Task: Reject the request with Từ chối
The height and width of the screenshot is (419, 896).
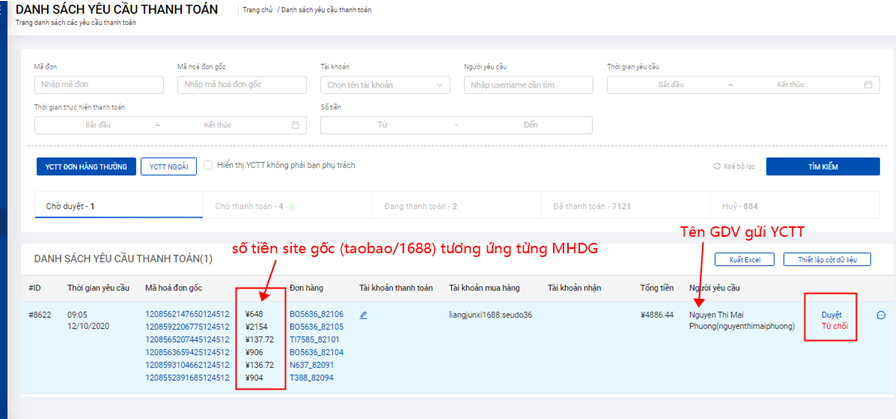Action: pyautogui.click(x=831, y=327)
